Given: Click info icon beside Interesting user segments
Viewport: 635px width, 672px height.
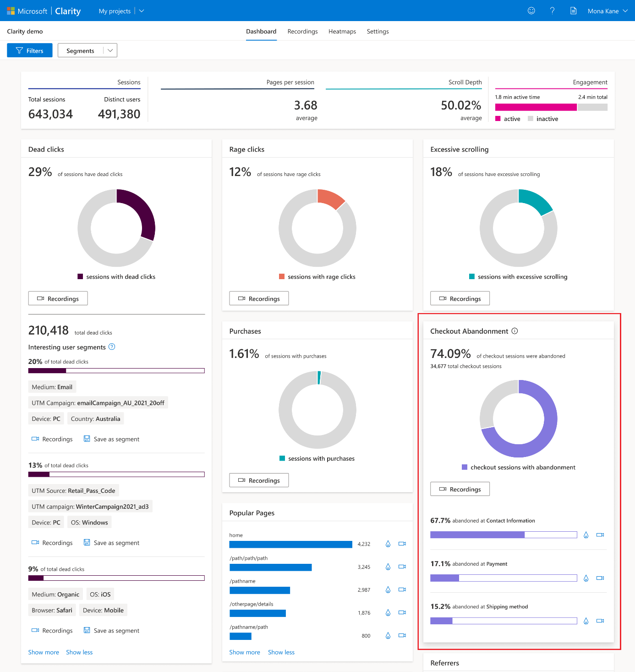Looking at the screenshot, I should (x=112, y=347).
